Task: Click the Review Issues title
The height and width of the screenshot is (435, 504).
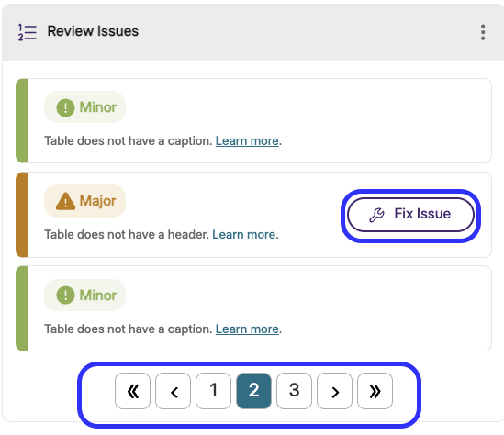Action: point(93,31)
